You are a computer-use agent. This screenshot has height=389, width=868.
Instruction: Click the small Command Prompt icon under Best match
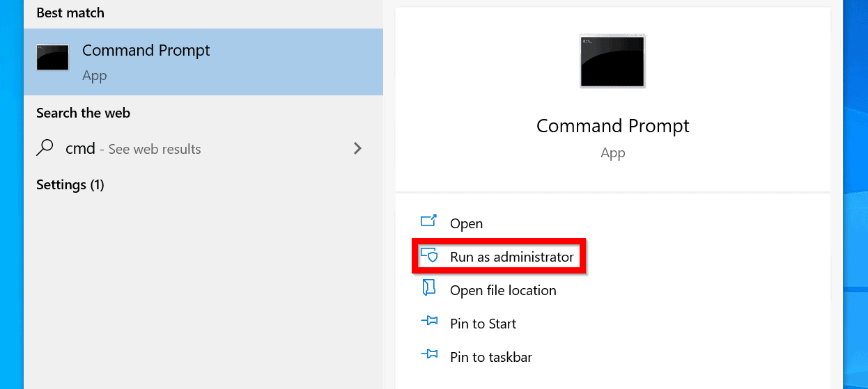53,58
